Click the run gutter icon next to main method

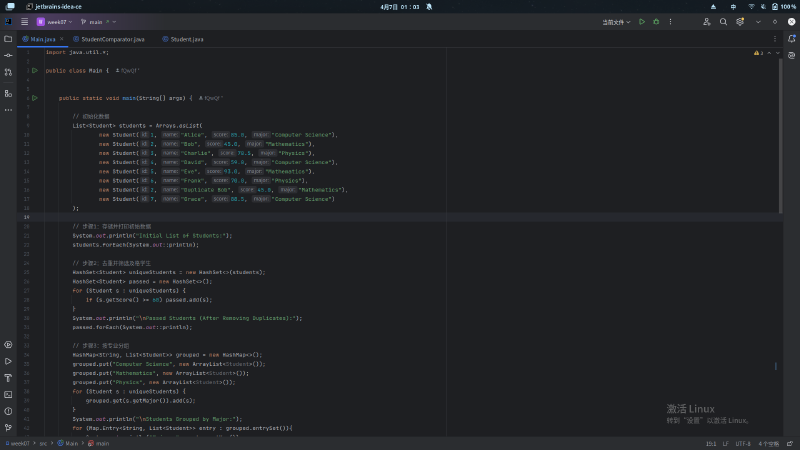click(x=35, y=98)
